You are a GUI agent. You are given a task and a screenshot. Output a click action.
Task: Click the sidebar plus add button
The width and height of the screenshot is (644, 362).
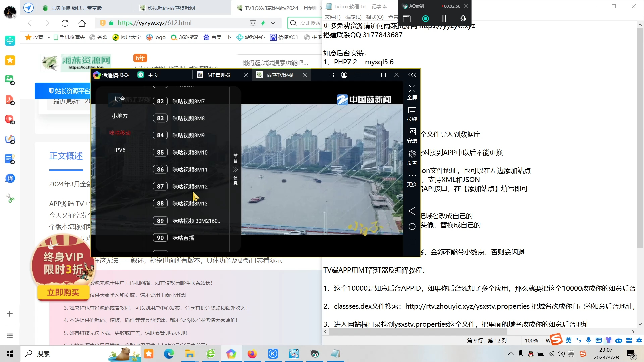[10, 314]
